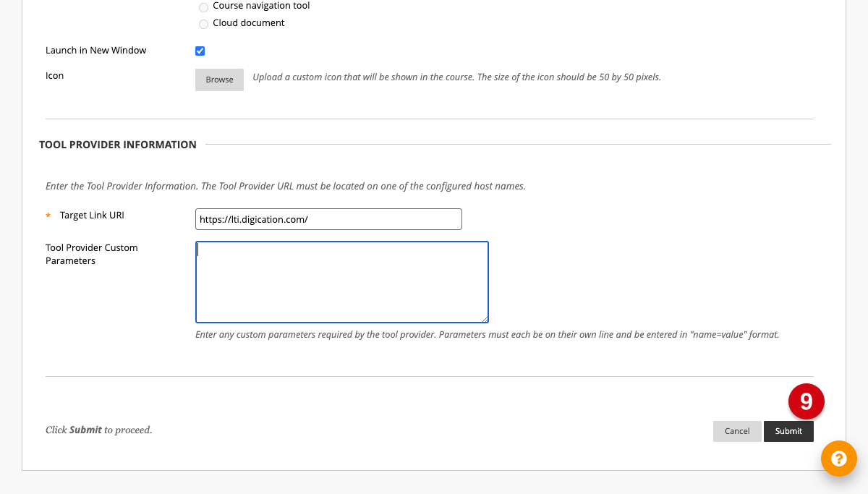Click the Submit button
Screen dimensions: 868x494
pos(788,431)
